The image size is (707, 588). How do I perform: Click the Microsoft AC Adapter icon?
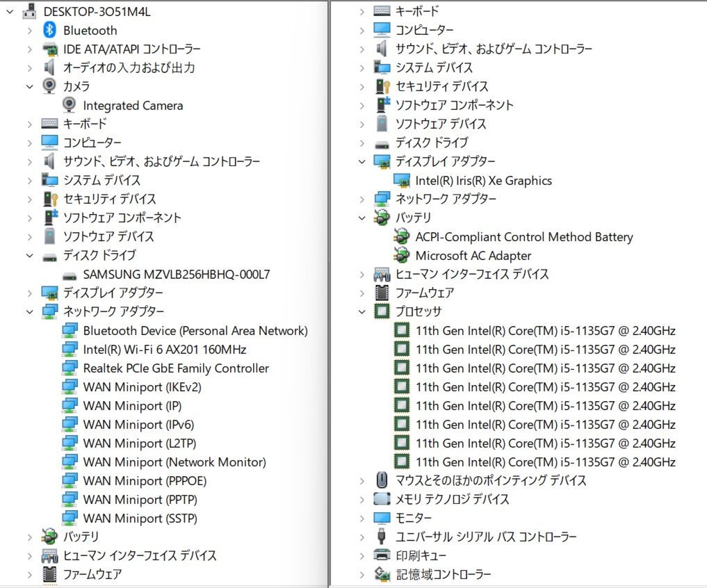pyautogui.click(x=401, y=255)
